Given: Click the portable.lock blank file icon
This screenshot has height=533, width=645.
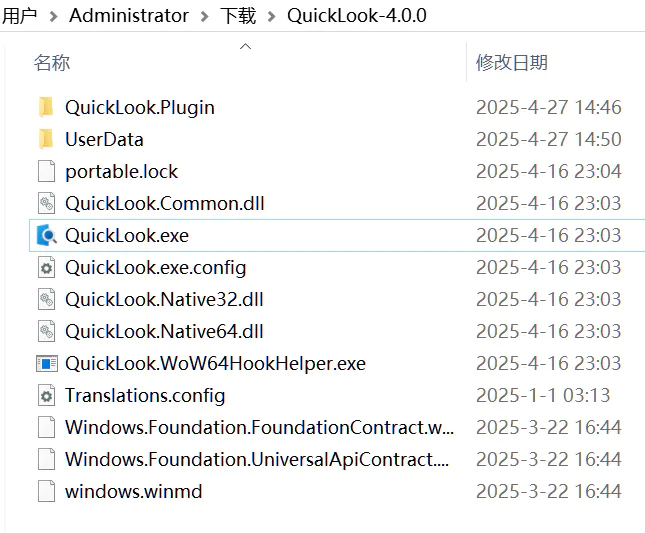Looking at the screenshot, I should (x=46, y=171).
